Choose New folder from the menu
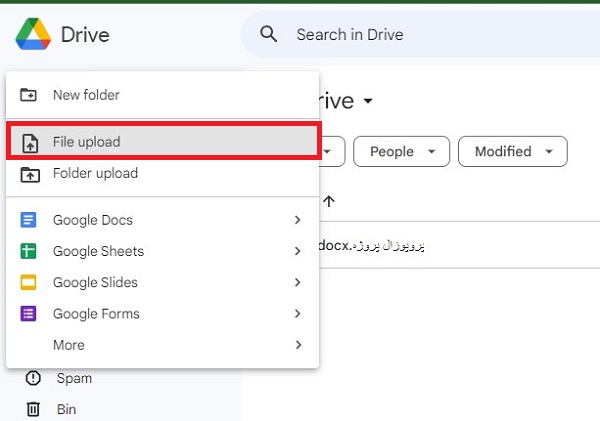The width and height of the screenshot is (600, 421). pyautogui.click(x=163, y=95)
